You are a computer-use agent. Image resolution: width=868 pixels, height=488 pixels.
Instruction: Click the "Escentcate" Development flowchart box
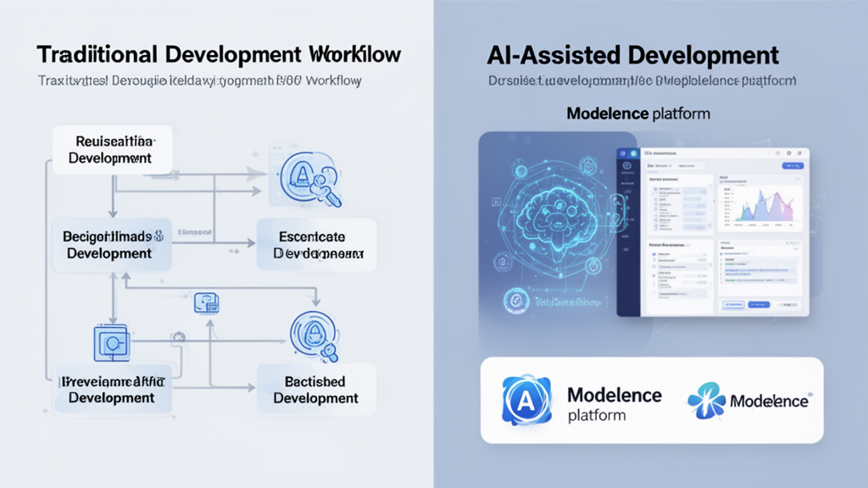(x=316, y=243)
